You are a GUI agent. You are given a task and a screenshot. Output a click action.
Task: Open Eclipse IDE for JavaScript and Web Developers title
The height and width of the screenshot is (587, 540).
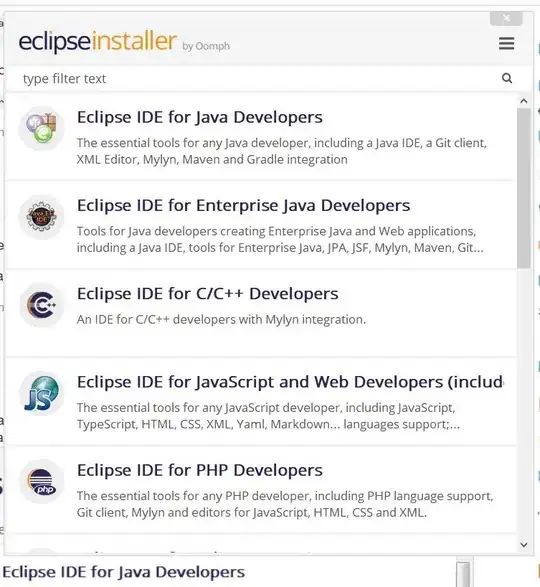[x=290, y=382]
